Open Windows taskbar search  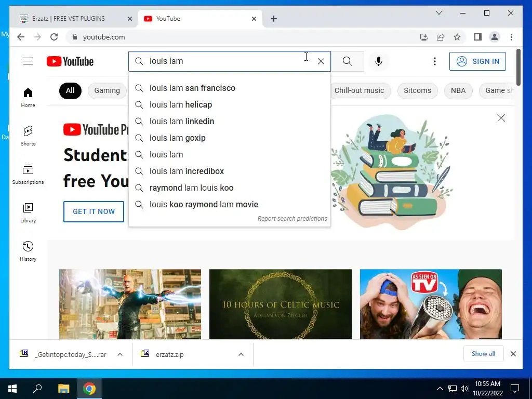click(37, 389)
